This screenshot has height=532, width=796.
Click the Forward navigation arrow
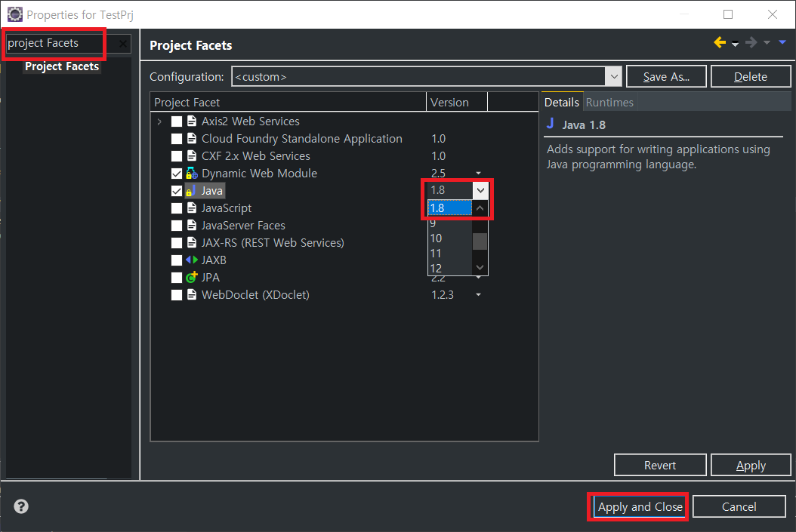point(751,42)
